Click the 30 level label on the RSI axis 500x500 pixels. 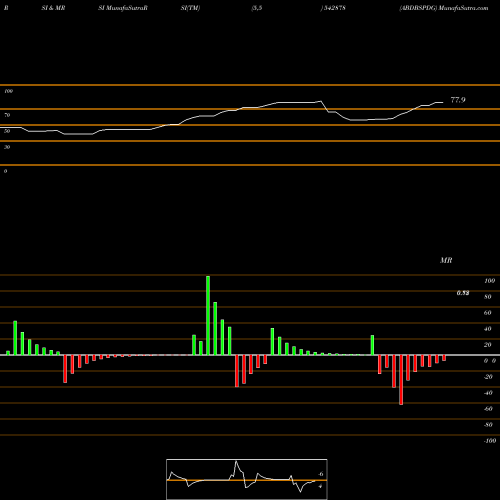click(x=7, y=147)
